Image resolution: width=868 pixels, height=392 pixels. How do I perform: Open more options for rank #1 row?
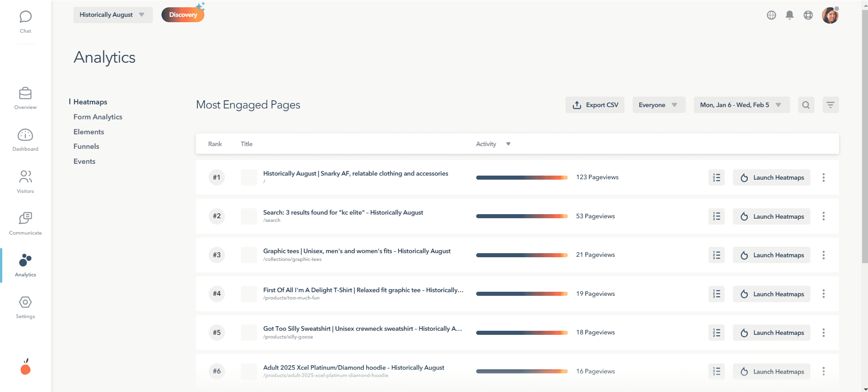click(x=824, y=177)
